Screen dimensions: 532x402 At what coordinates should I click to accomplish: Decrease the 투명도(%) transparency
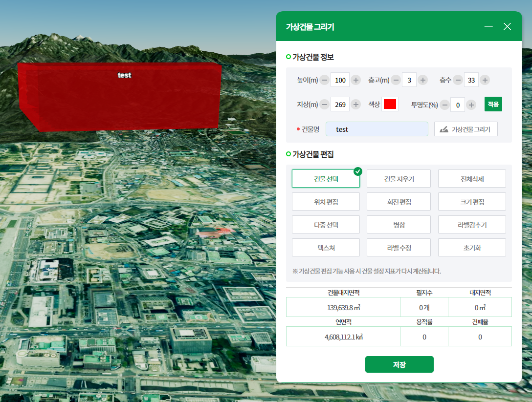click(x=445, y=105)
